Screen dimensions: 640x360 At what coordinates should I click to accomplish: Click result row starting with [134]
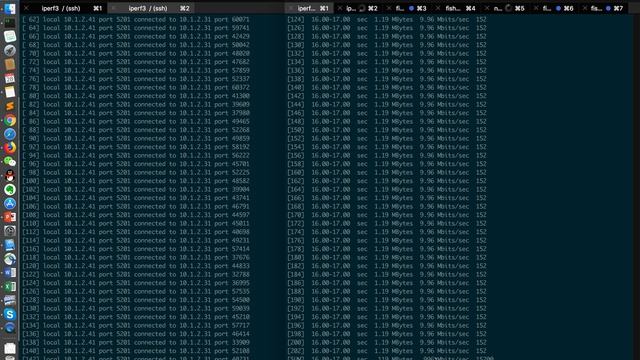[x=387, y=62]
